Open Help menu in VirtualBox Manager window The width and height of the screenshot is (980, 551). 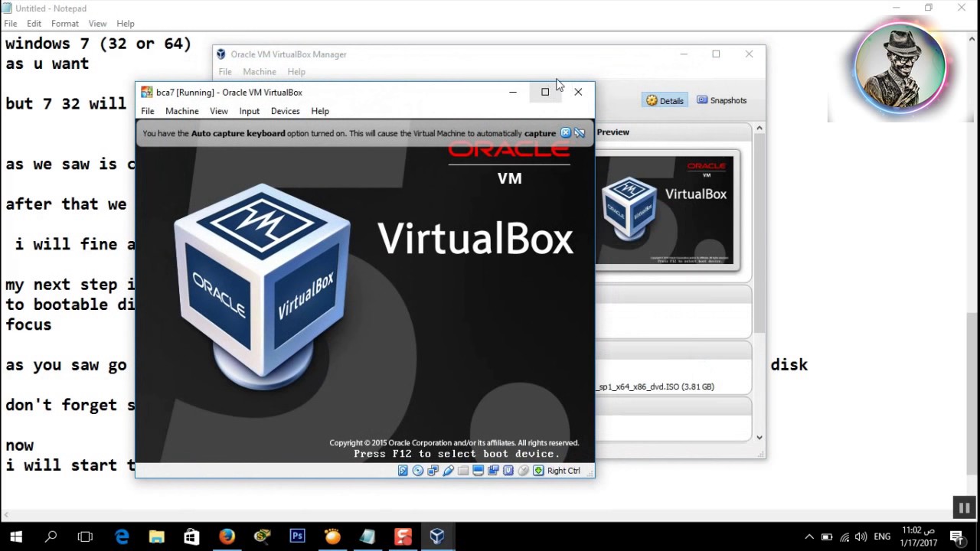click(x=296, y=72)
